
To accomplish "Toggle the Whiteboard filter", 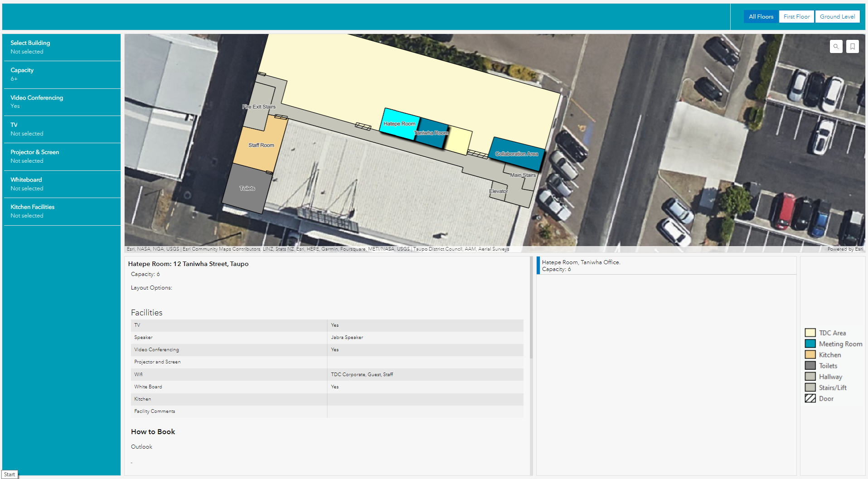I will [x=62, y=184].
